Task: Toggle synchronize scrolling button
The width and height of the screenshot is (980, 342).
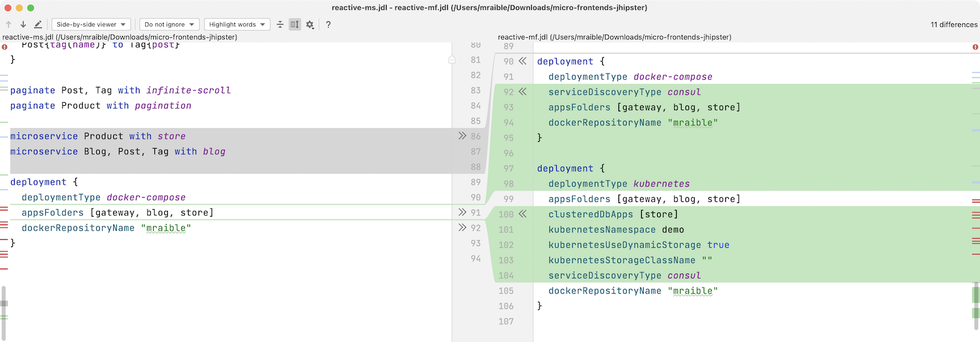Action: click(x=295, y=24)
